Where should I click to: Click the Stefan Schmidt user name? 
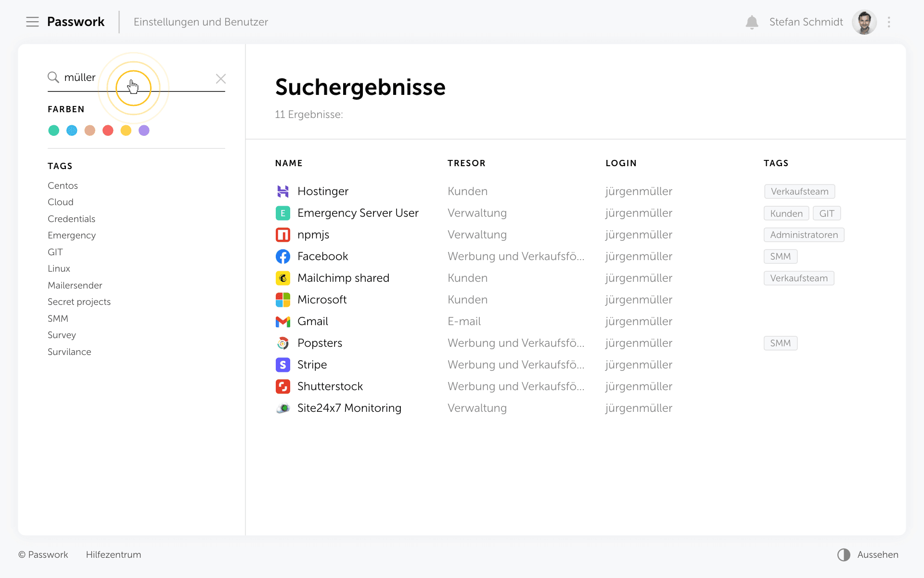coord(806,22)
